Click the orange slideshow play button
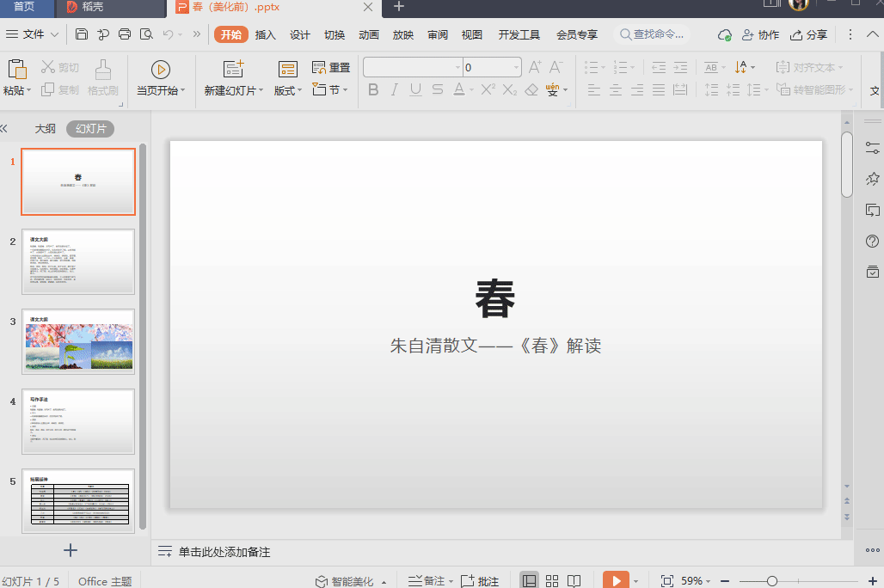The image size is (884, 588). [x=616, y=580]
